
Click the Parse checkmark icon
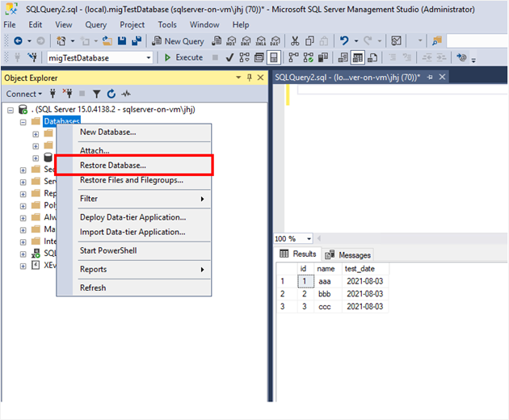pyautogui.click(x=229, y=58)
